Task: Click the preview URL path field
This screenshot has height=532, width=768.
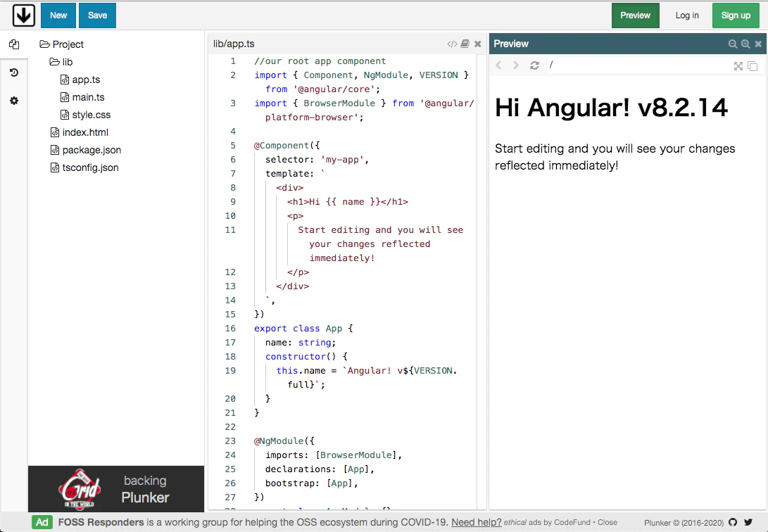Action: (638, 65)
